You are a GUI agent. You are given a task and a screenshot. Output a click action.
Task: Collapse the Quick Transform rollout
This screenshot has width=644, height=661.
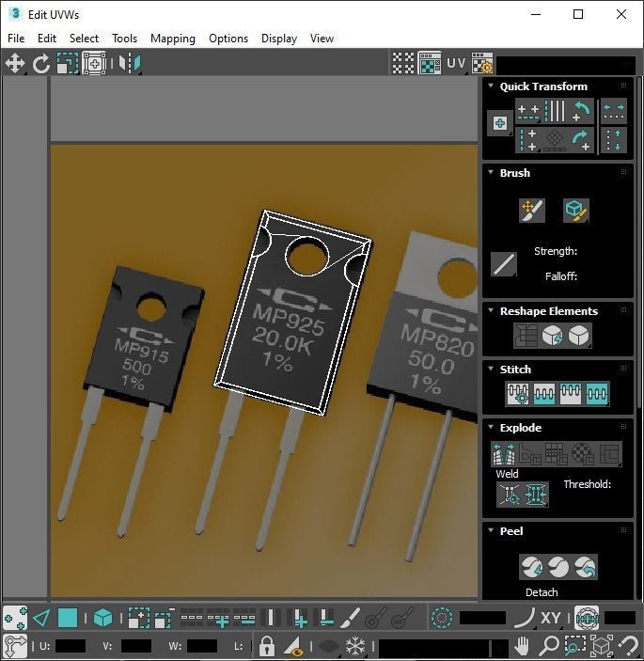[x=491, y=86]
